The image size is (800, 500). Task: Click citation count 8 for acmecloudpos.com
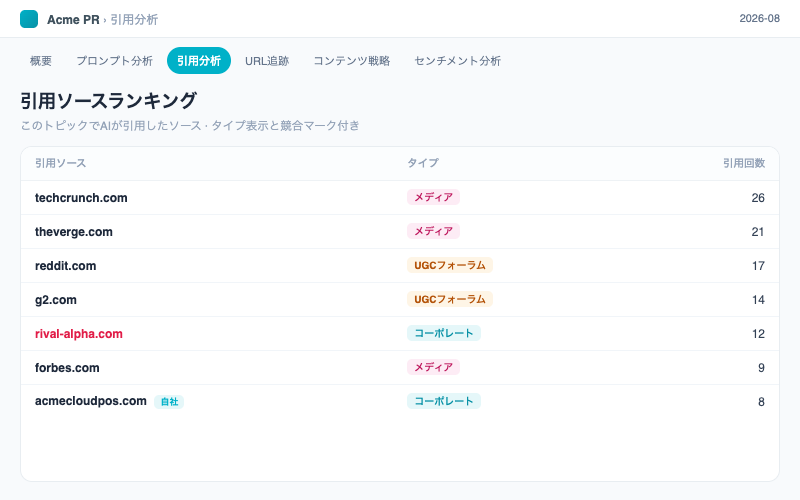(x=761, y=402)
